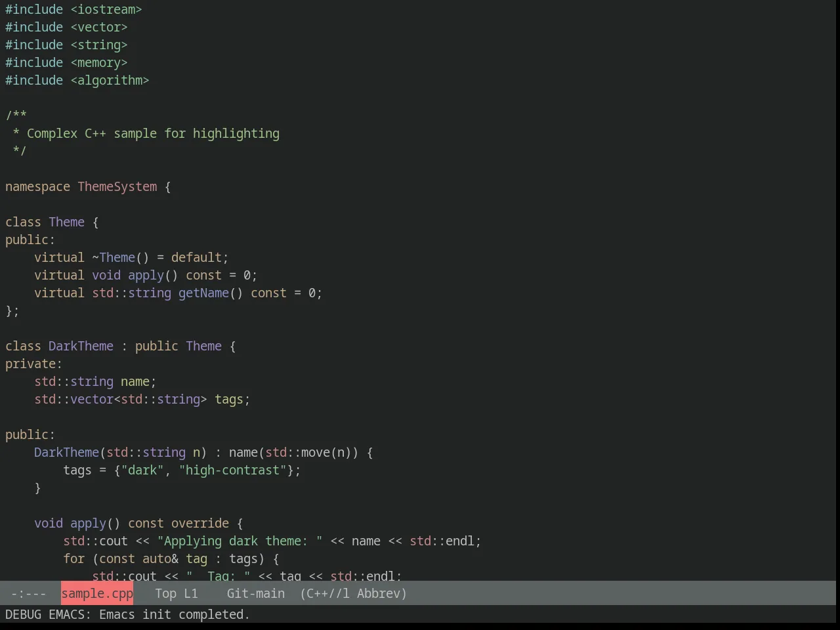Click the 'ThemeSystem' namespace name
This screenshot has height=630, width=840.
(117, 186)
